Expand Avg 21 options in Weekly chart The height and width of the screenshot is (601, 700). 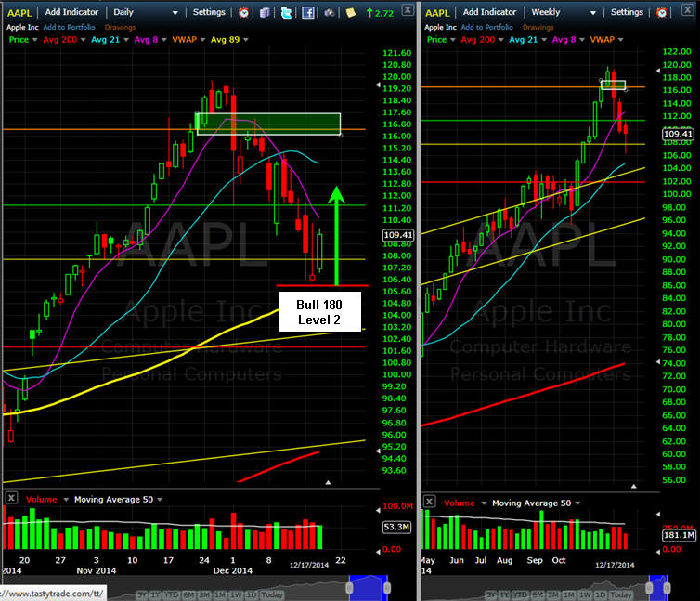tap(544, 40)
